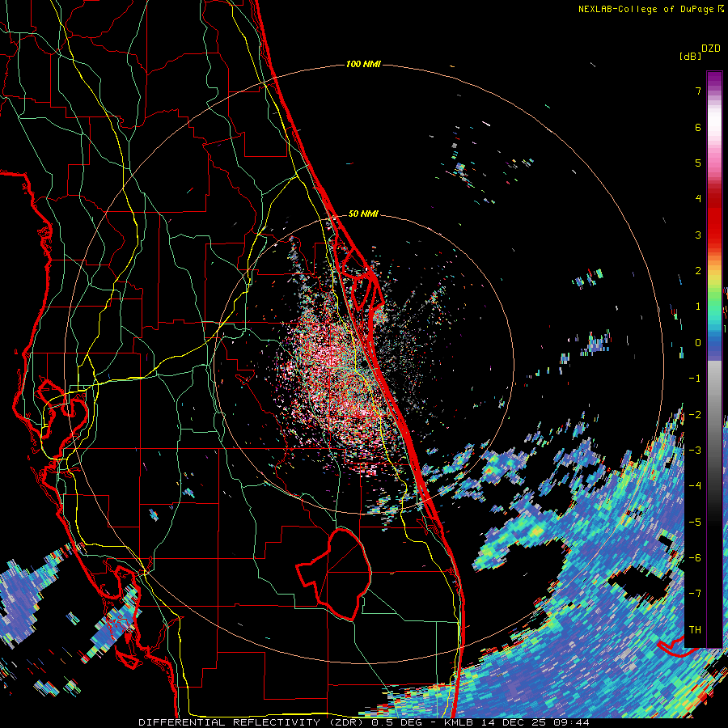Click the "1" tick on color scale

click(x=698, y=307)
